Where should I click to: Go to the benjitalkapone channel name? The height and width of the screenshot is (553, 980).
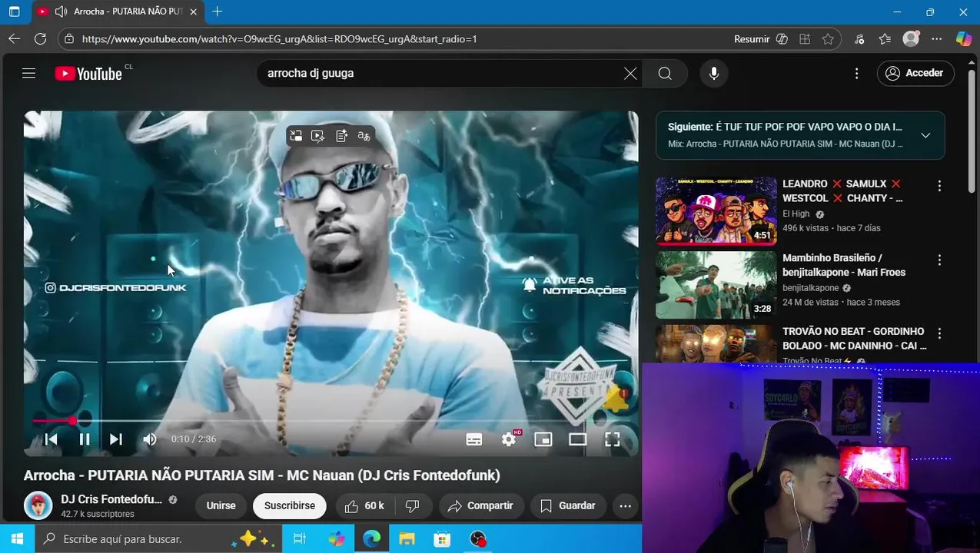point(811,288)
